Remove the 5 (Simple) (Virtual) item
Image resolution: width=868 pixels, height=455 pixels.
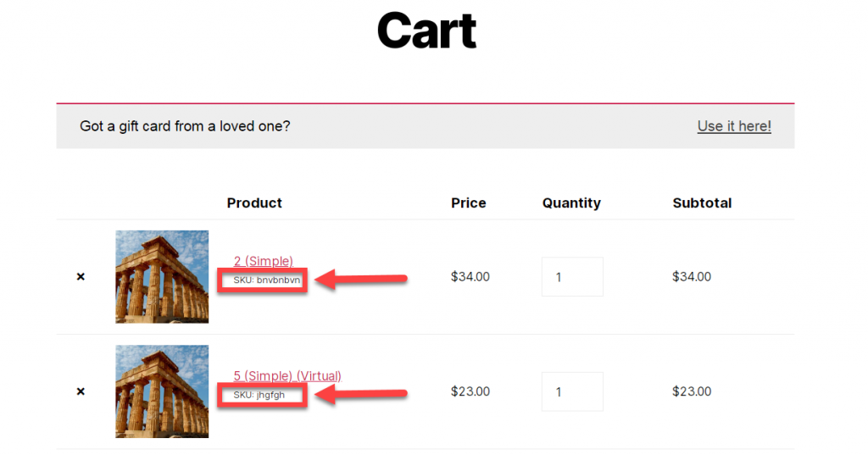[81, 392]
